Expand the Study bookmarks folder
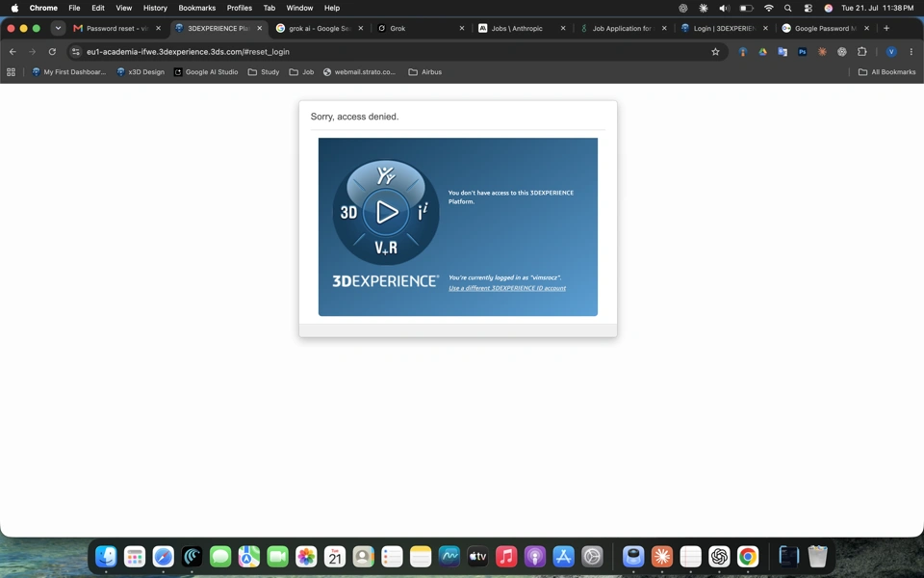924x578 pixels. (x=264, y=72)
